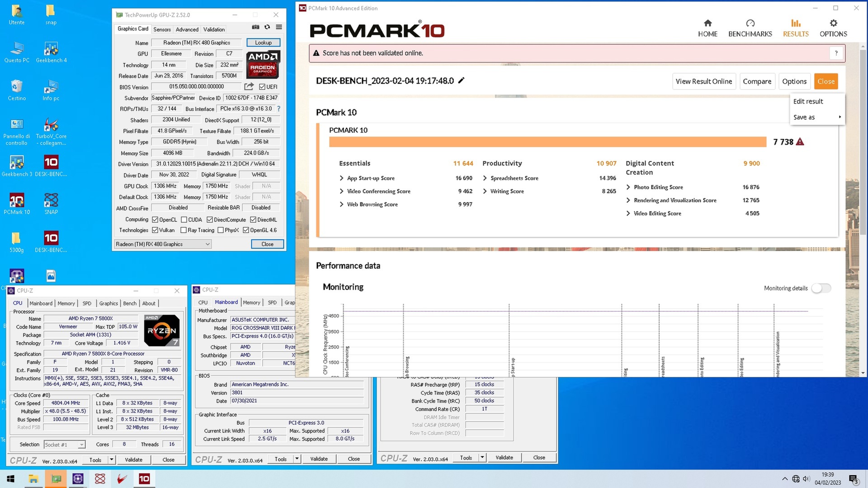Open the Geekbench 3 desktop shortcut
The height and width of the screenshot is (488, 868).
tap(17, 166)
